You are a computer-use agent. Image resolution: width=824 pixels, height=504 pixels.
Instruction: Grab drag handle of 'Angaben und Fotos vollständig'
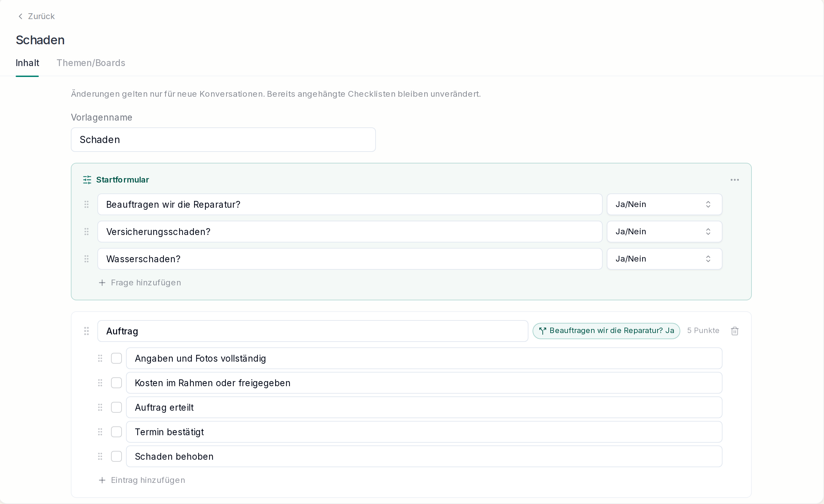pos(100,358)
